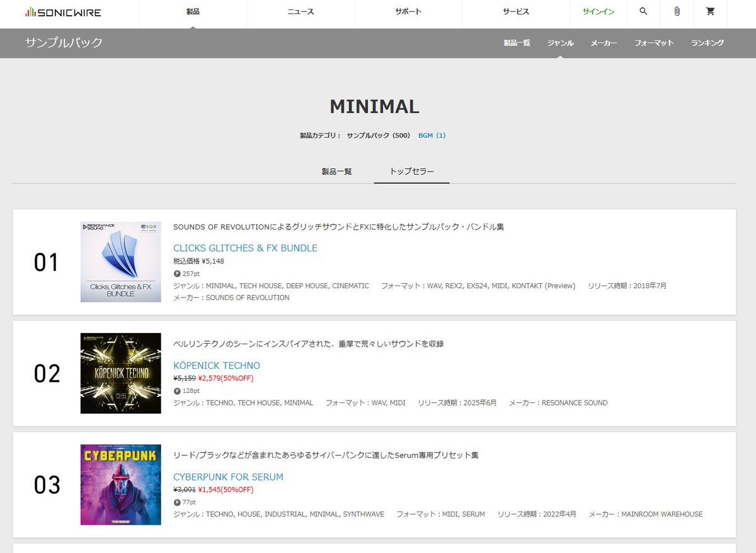Click the メーカー:MAINROOM WAREHOUSE text
The image size is (756, 553).
click(x=646, y=514)
